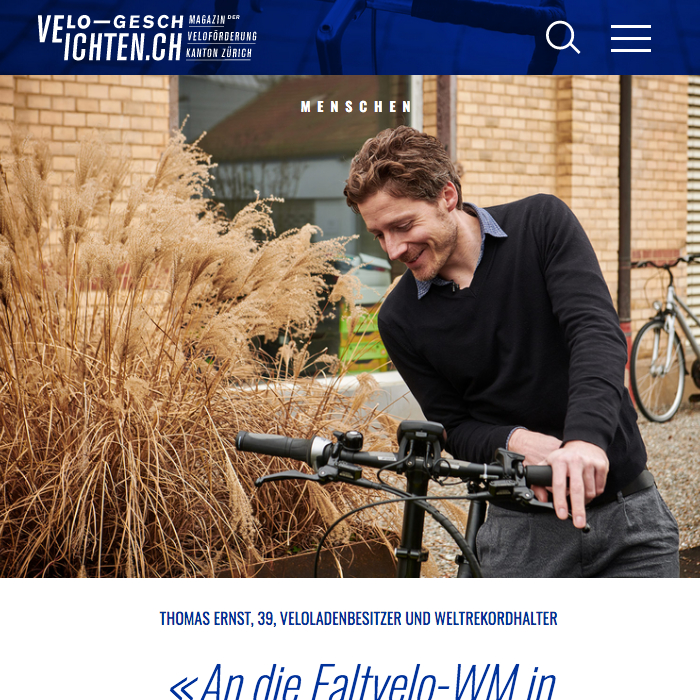
Task: Click the left handlebar grip
Action: point(277,446)
